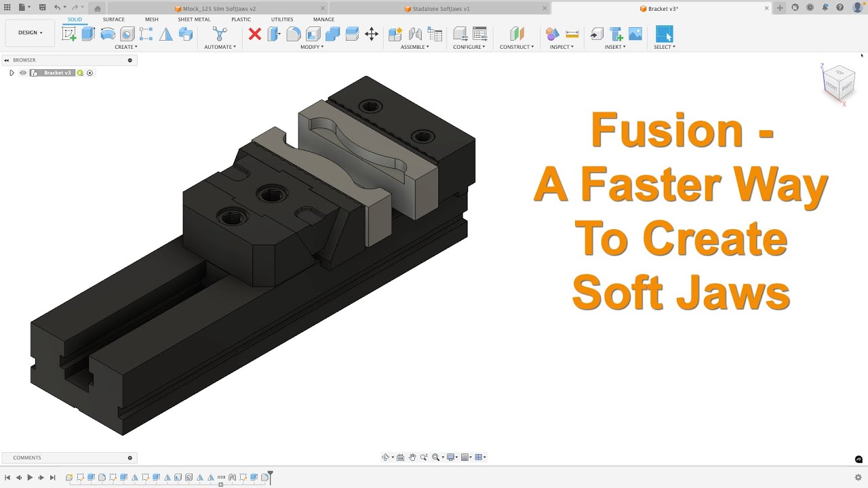The width and height of the screenshot is (868, 488).
Task: Click the red Delete X icon
Action: (x=255, y=34)
